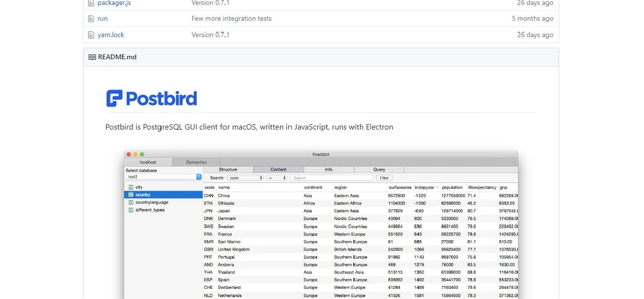Click the 'Thailand' name cell
Screen dimensions: 644x299
pos(226,272)
